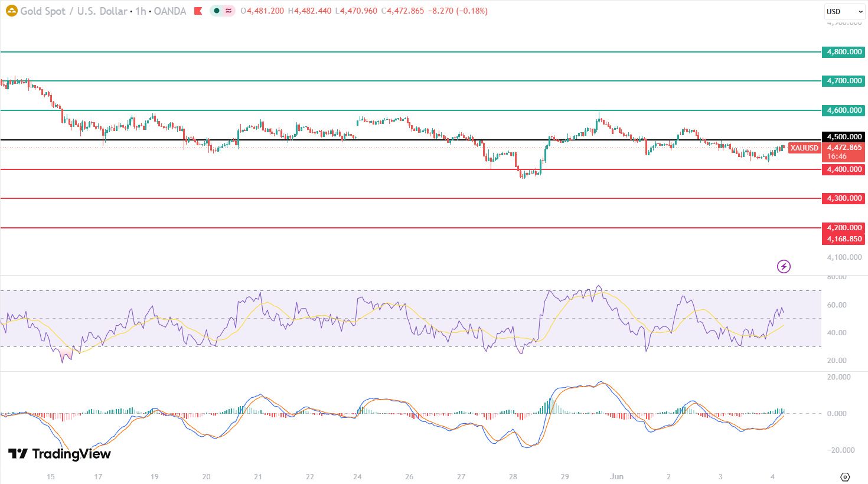Click the pink approximate-sign data icon
Screen dimensions: 868x484
point(229,11)
